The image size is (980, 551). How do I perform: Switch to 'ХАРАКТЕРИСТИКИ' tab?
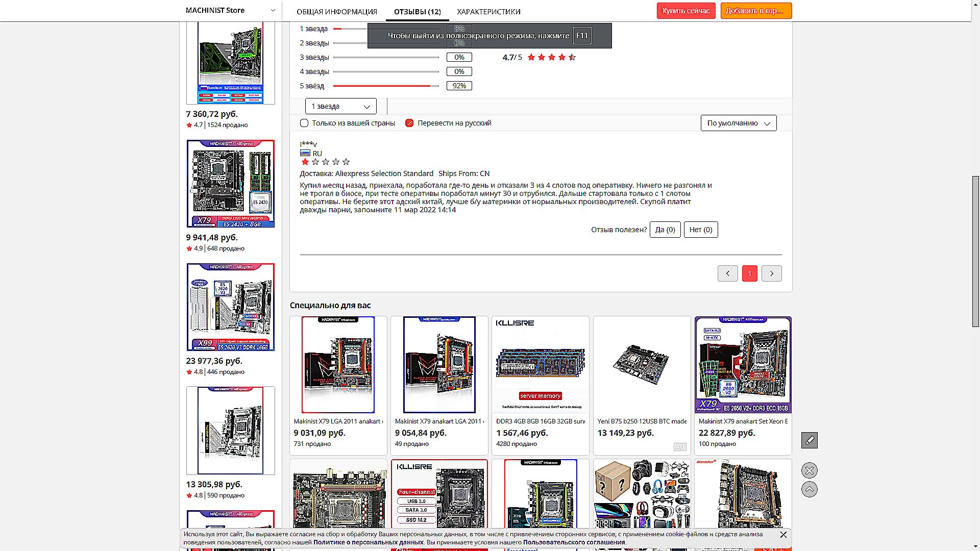(488, 11)
